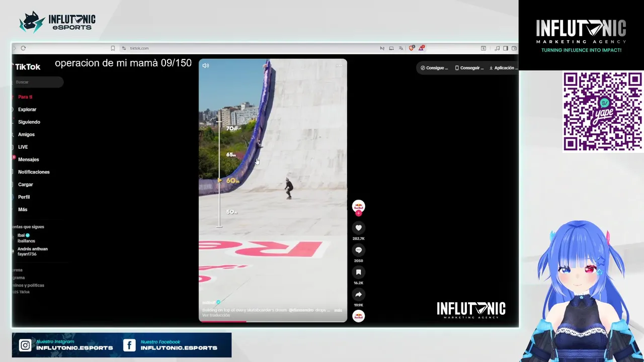The height and width of the screenshot is (362, 644).
Task: Mute the video with speaker icon
Action: pos(205,65)
